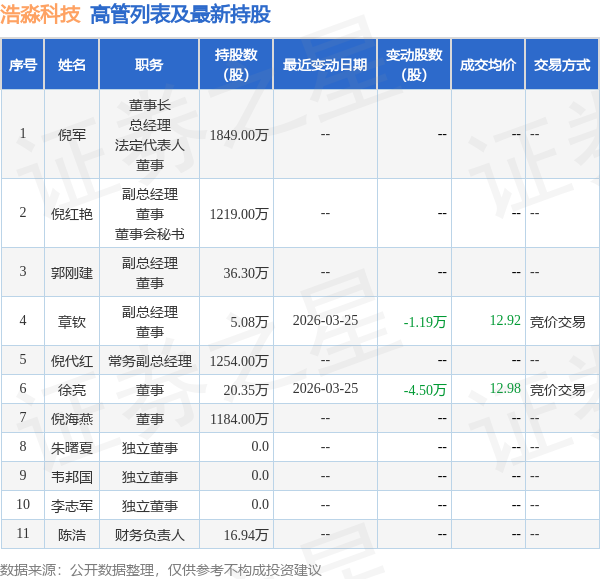
Task: Click the 持股数(股) column header
Action: [x=236, y=65]
